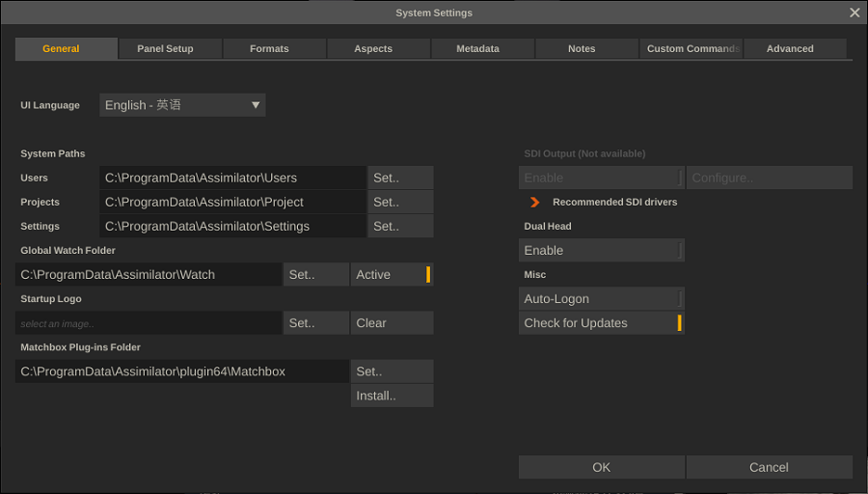Go to the Aspects tab
Image resolution: width=868 pixels, height=494 pixels.
click(x=379, y=49)
